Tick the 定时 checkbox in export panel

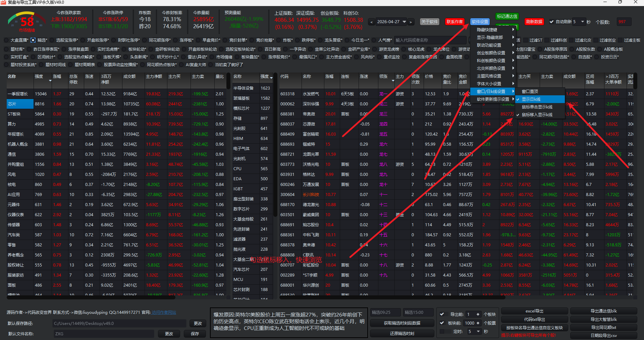tap(442, 332)
